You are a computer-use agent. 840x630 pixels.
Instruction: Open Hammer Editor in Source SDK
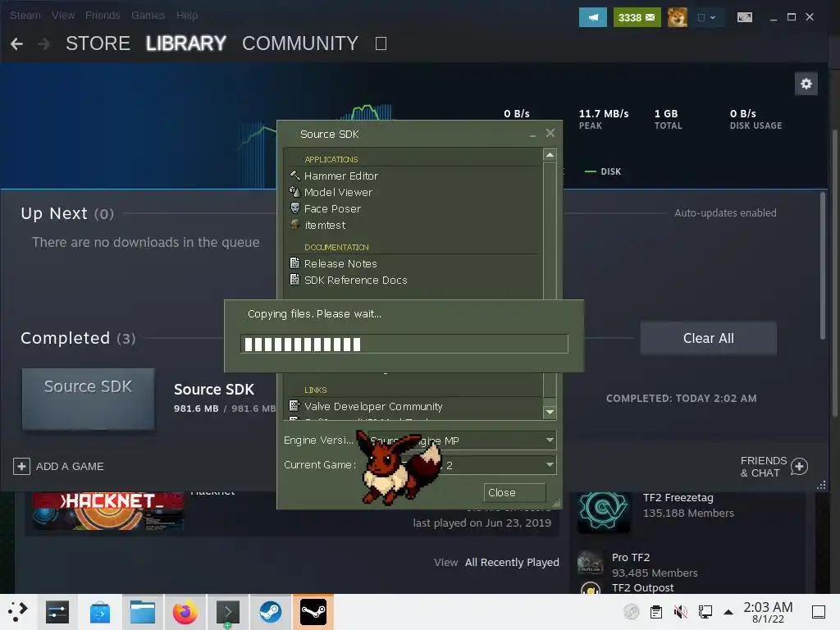(340, 176)
